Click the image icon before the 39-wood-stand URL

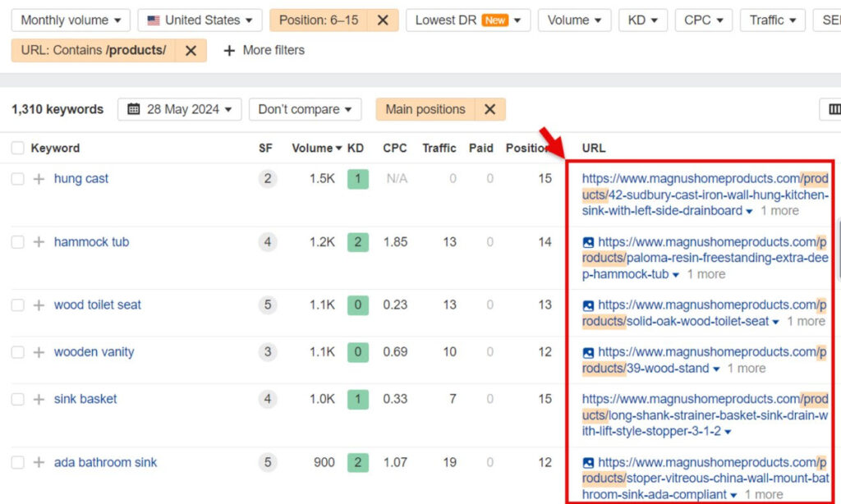point(588,353)
